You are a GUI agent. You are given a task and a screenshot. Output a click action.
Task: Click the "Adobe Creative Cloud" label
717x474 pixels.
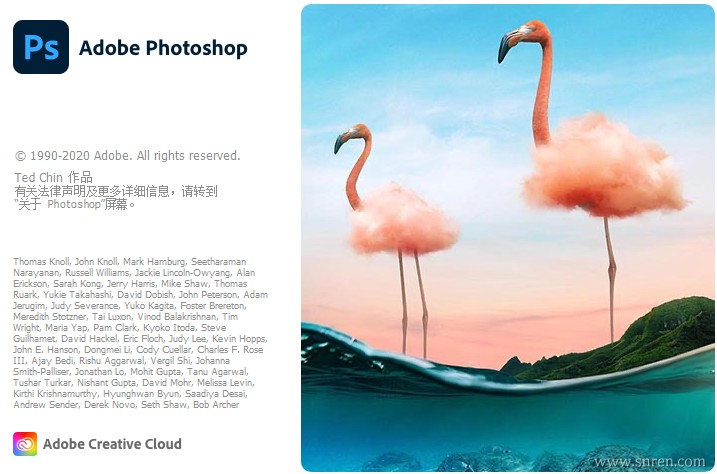click(x=112, y=444)
